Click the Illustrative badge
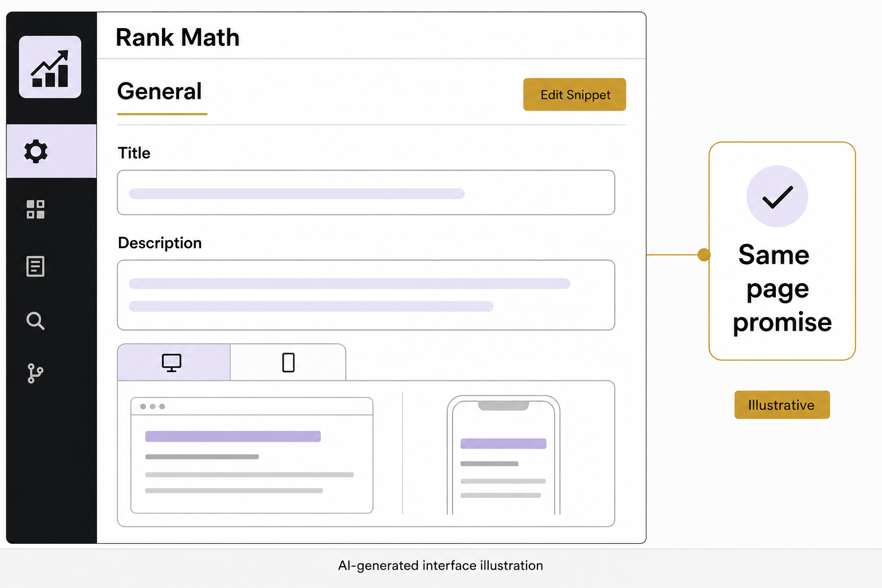This screenshot has width=882, height=588. [x=782, y=405]
